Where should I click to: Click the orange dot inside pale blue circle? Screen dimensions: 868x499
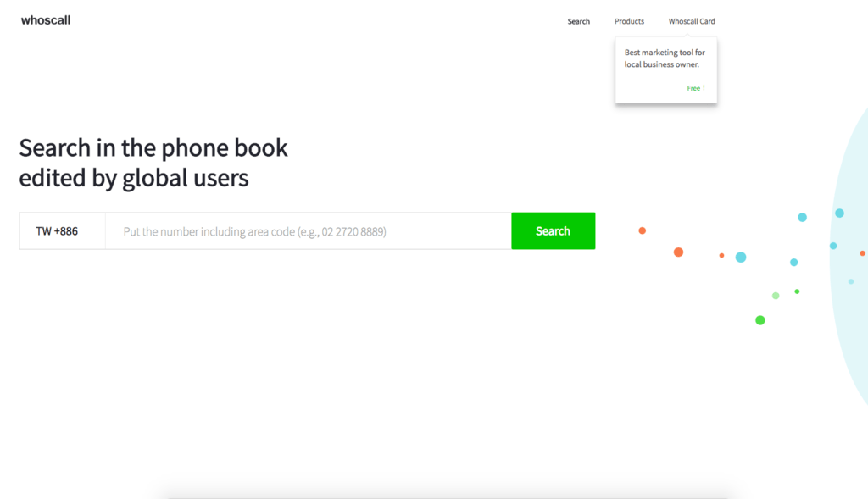(x=862, y=253)
